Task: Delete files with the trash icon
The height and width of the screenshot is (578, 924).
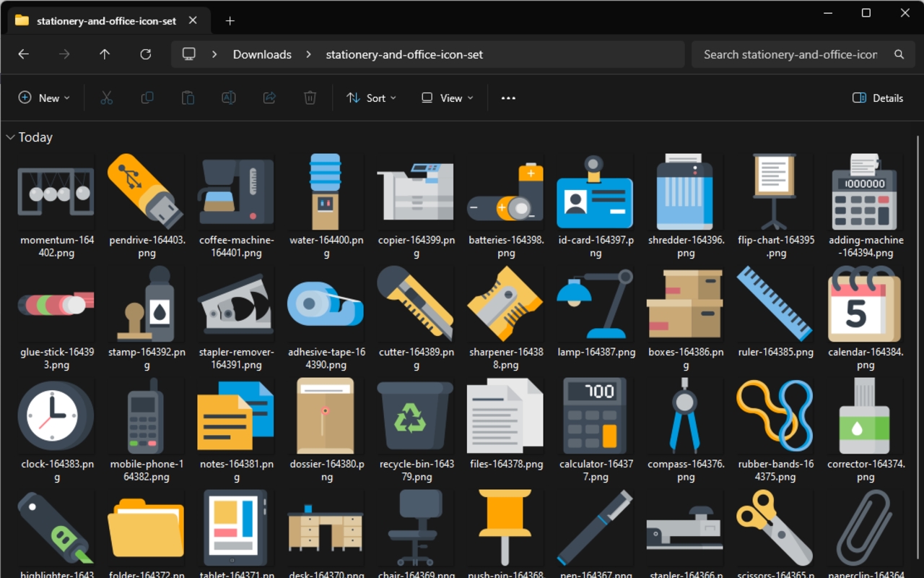Action: click(x=310, y=98)
